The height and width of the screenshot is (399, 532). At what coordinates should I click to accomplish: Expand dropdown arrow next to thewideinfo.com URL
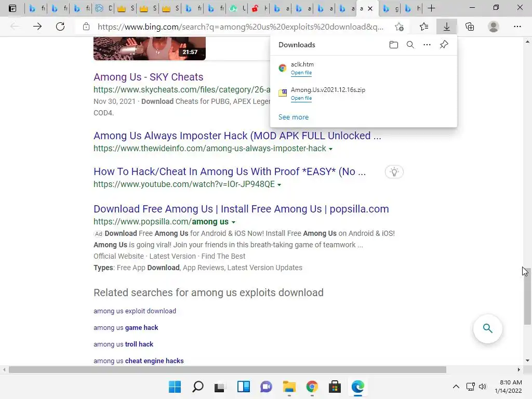click(x=331, y=149)
